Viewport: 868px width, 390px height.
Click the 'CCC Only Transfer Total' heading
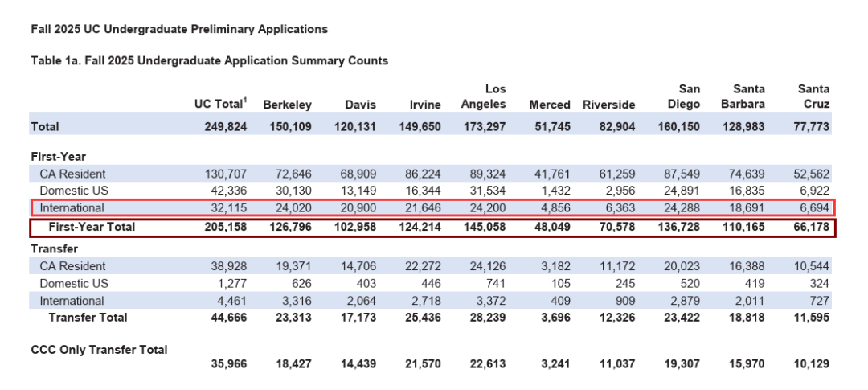99,350
